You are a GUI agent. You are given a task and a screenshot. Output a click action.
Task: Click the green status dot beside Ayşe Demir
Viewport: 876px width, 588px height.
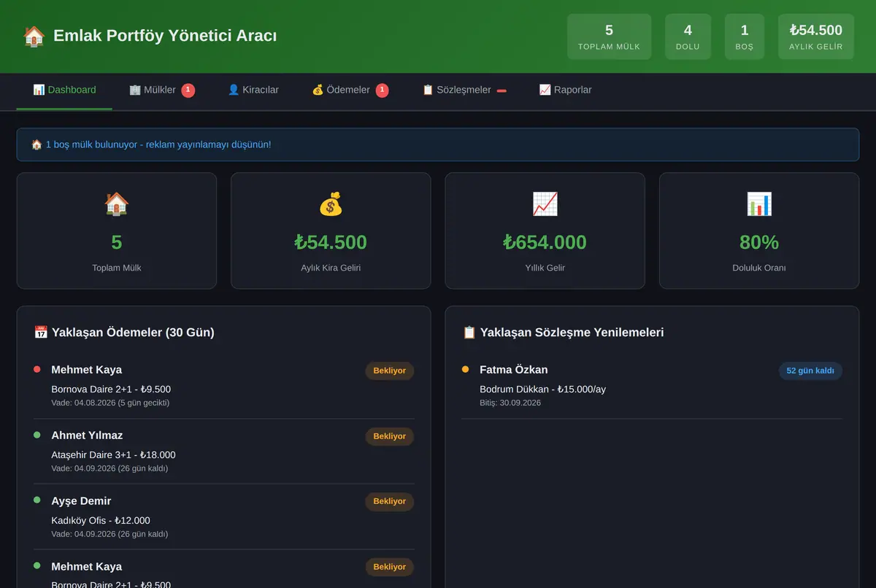pyautogui.click(x=37, y=500)
